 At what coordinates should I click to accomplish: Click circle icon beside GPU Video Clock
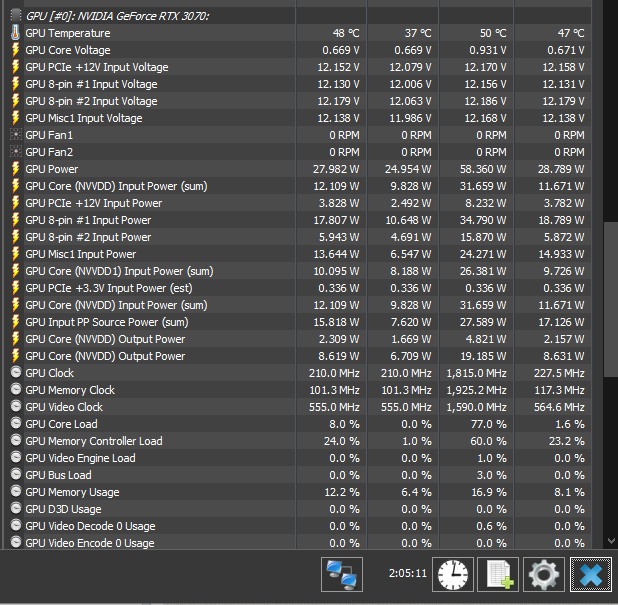pyautogui.click(x=16, y=406)
